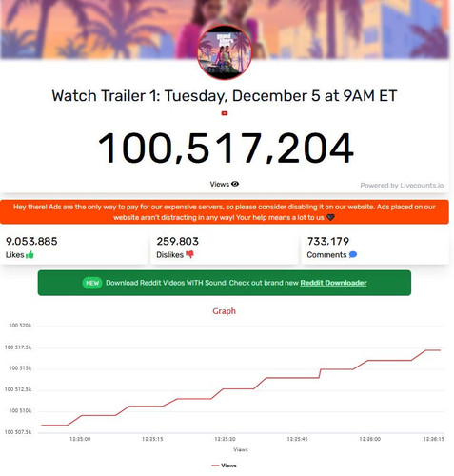Click the 259.803 dislikes count
This screenshot has height=476, width=454.
click(x=178, y=241)
